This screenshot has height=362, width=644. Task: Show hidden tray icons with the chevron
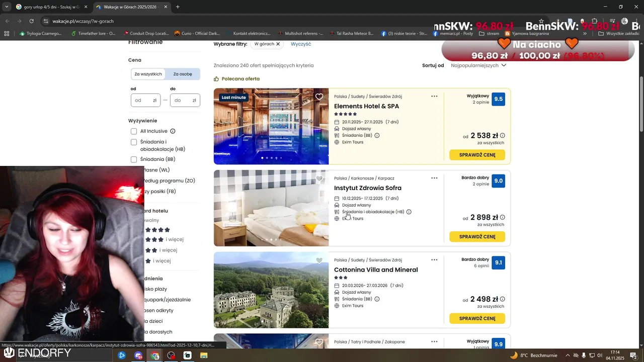pyautogui.click(x=568, y=355)
